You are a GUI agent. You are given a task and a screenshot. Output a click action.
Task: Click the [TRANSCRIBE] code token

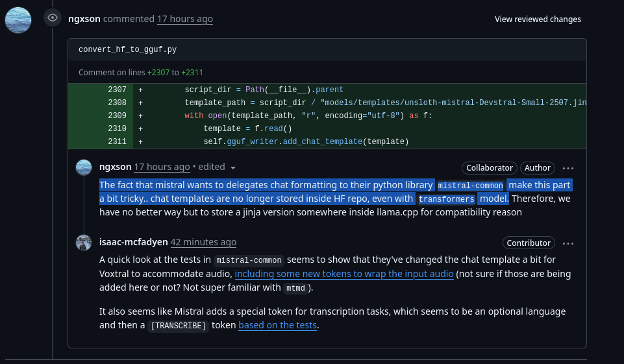pos(179,326)
